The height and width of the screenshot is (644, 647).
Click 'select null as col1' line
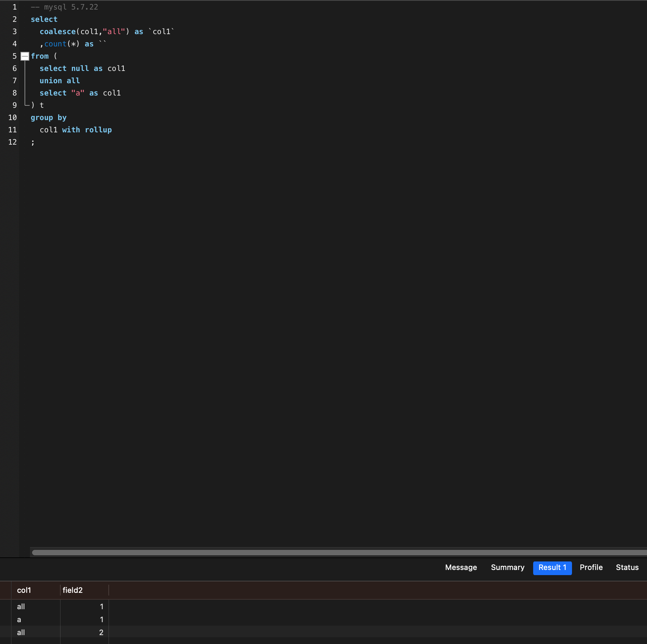coord(82,69)
